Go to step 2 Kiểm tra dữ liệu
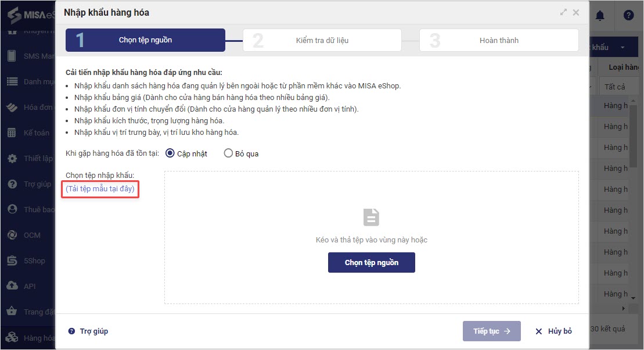This screenshot has width=644, height=350. (x=322, y=41)
